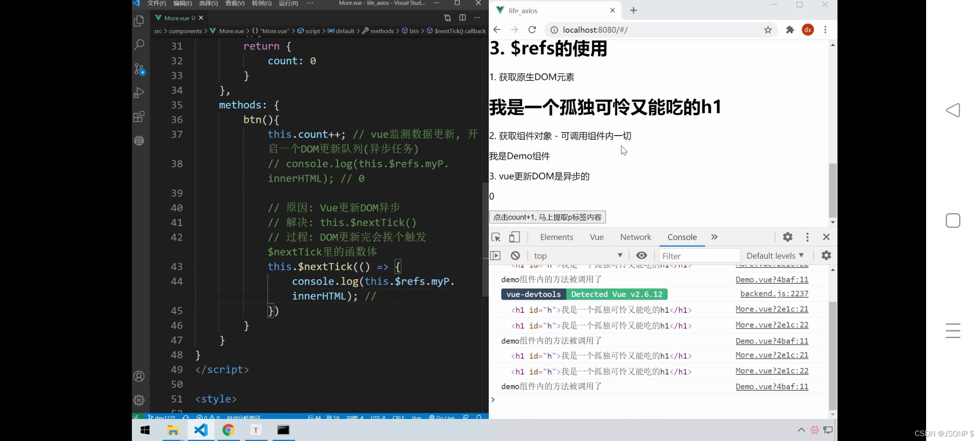Image resolution: width=980 pixels, height=441 pixels.
Task: Split the editor with the split icon
Action: click(x=462, y=18)
